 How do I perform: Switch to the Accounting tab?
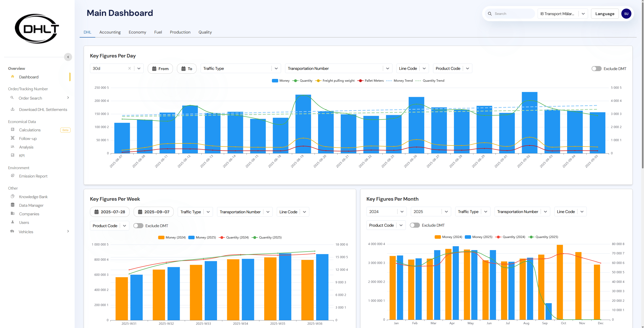point(110,32)
